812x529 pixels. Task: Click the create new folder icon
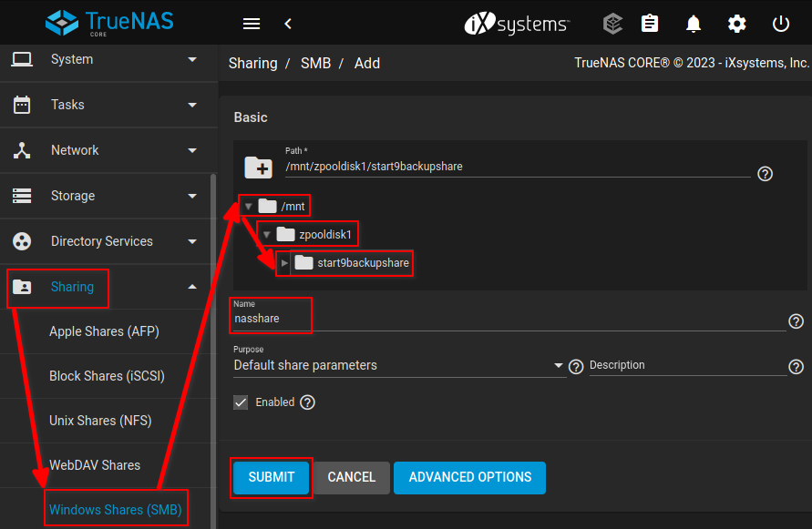click(x=259, y=168)
